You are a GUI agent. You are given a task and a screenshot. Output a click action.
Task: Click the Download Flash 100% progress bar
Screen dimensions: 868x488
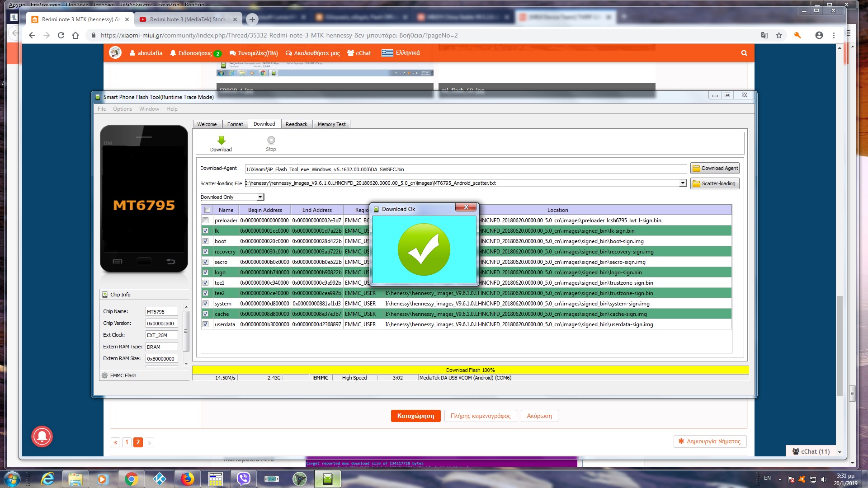(470, 370)
